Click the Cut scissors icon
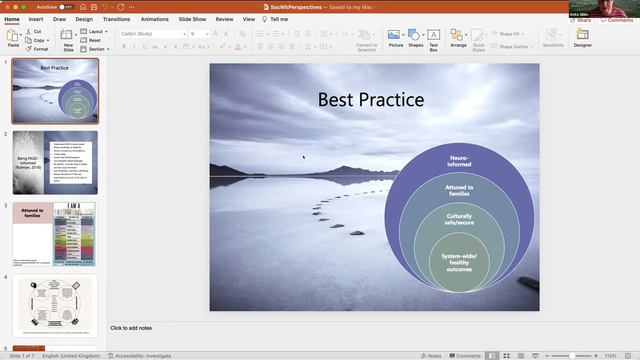 click(29, 31)
